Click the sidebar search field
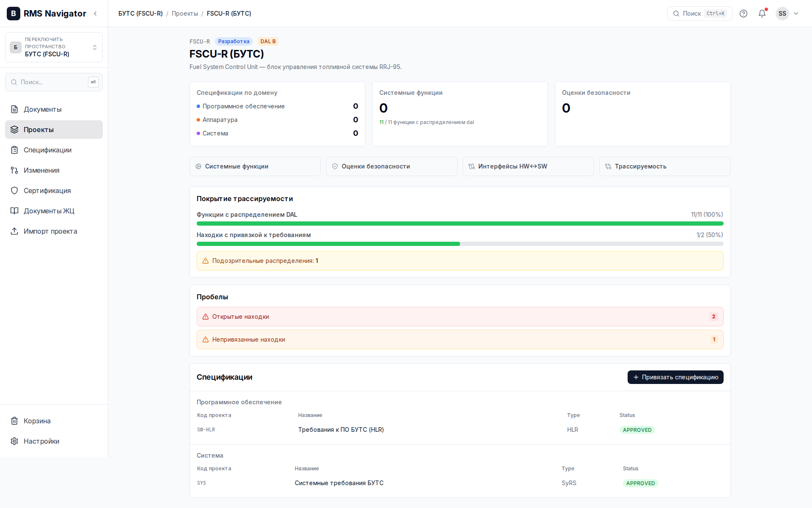Viewport: 812px width, 508px height. [54, 82]
